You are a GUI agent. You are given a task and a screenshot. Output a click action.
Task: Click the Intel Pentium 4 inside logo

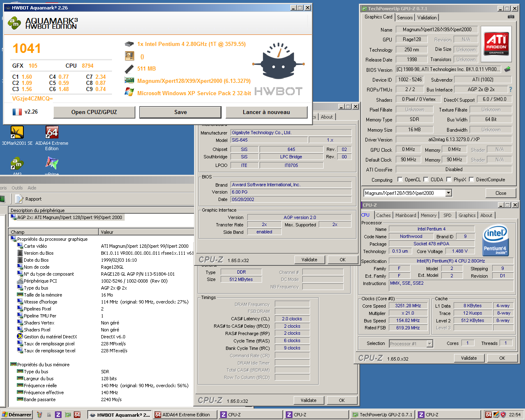[496, 240]
